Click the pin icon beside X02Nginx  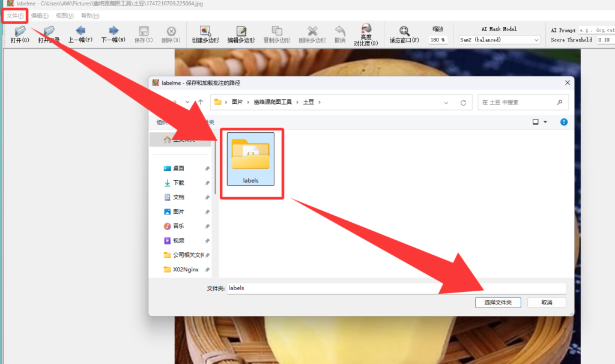pos(207,270)
